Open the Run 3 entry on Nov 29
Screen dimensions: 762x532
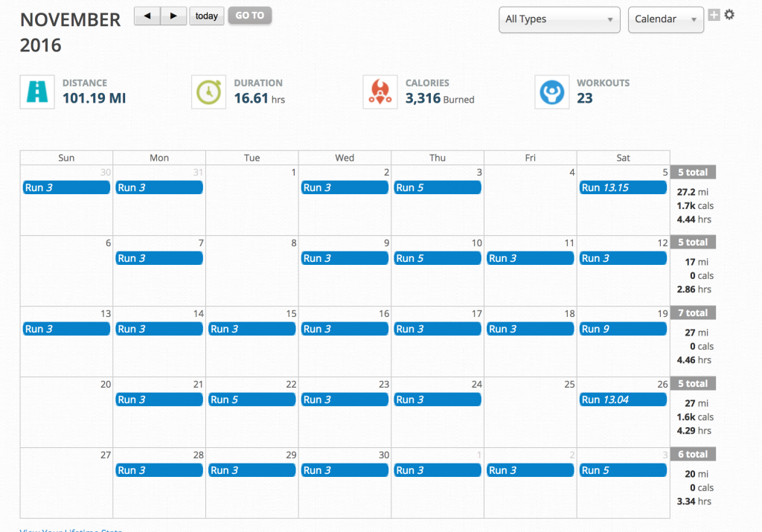pos(252,470)
